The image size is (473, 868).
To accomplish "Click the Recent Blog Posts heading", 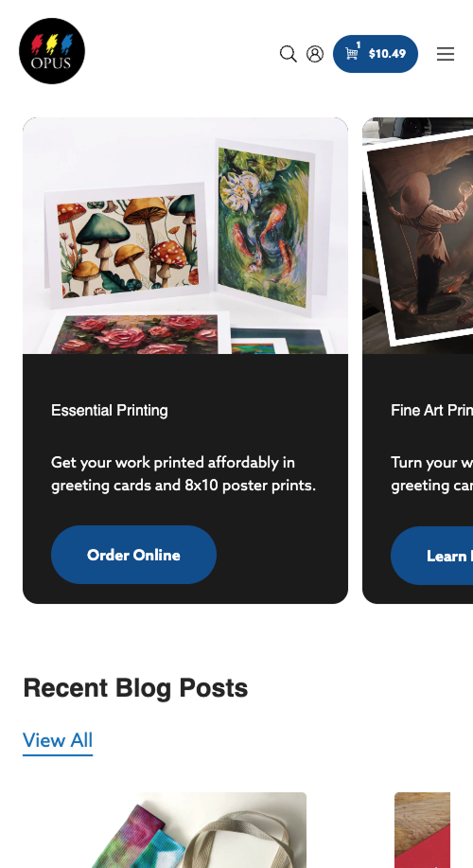I will click(x=135, y=688).
